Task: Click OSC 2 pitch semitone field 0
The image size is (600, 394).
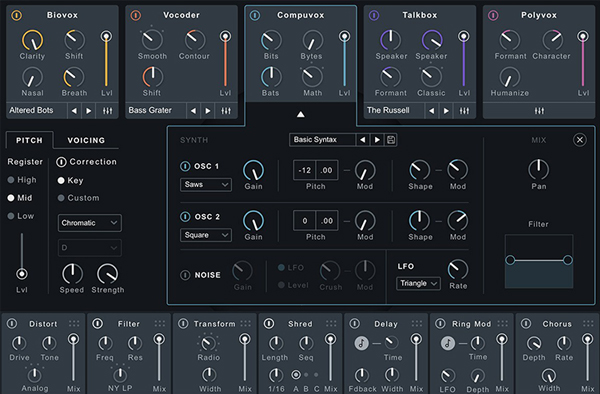Action: pos(305,221)
